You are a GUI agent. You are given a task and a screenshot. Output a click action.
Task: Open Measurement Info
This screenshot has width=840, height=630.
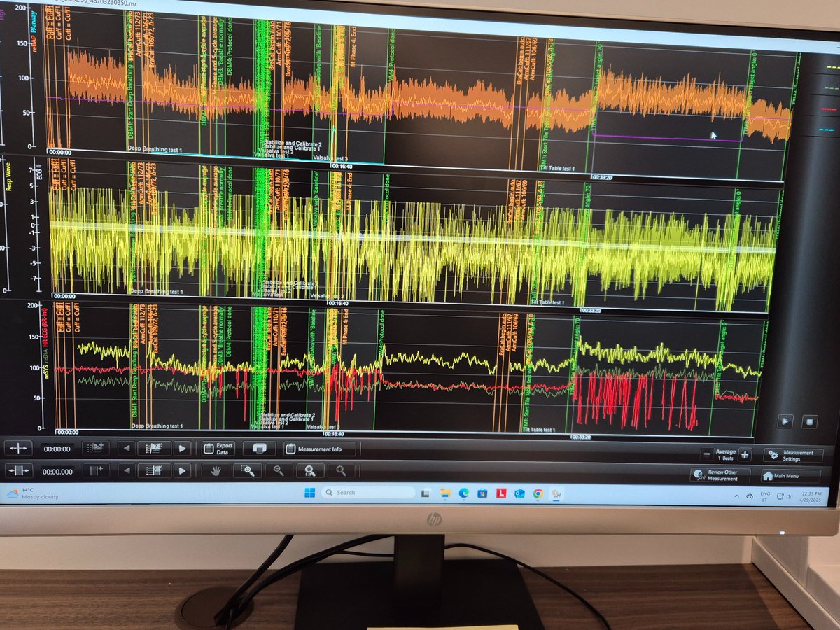point(319,449)
